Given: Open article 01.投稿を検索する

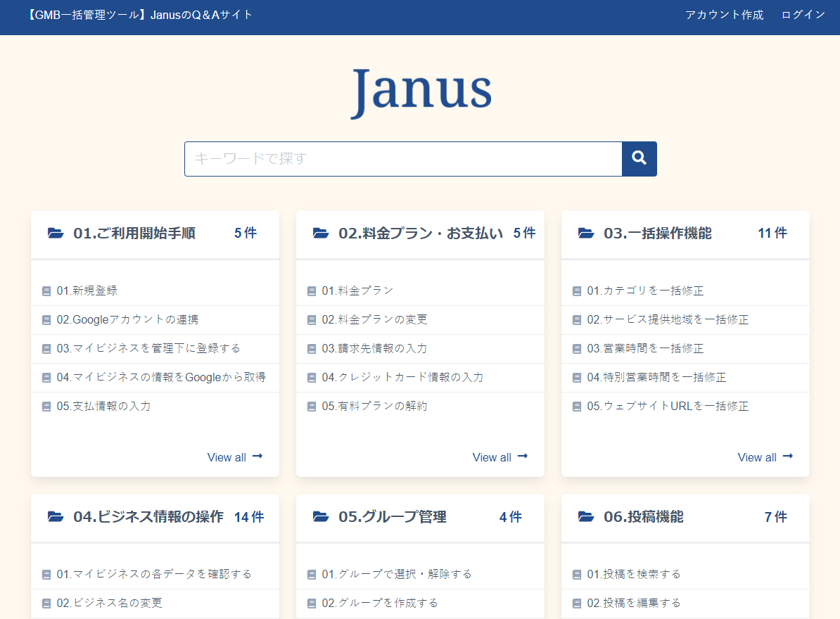Looking at the screenshot, I should click(634, 575).
